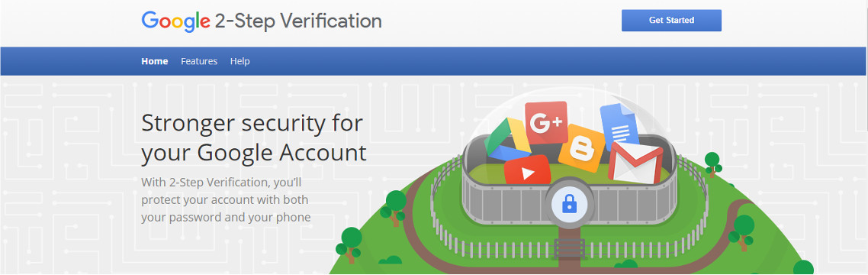Click the 'Stronger security for your Google Account' heading
Image resolution: width=868 pixels, height=275 pixels.
[253, 137]
